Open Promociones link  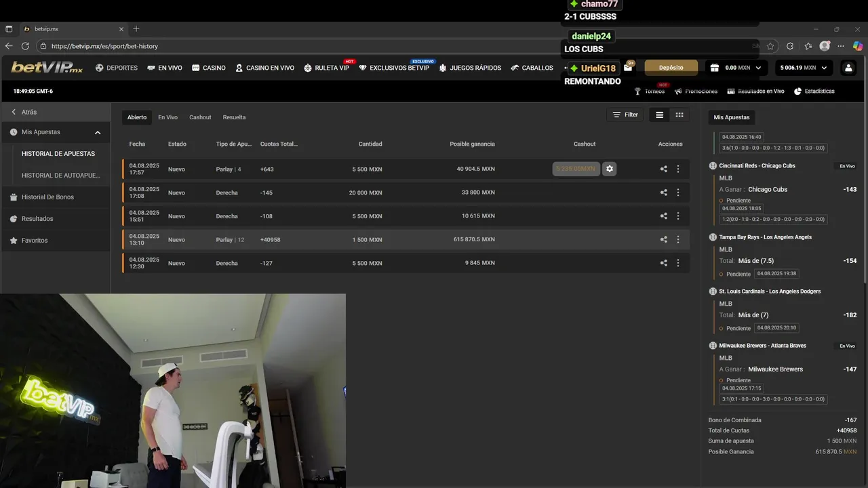[x=696, y=91]
